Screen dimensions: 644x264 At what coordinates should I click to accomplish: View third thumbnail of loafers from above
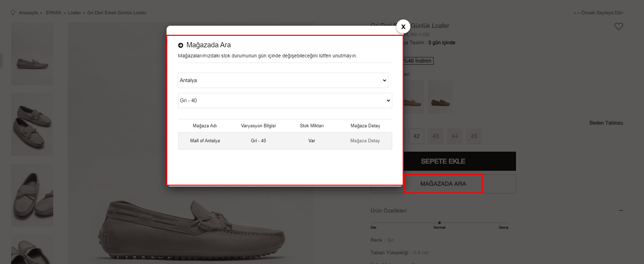click(32, 195)
